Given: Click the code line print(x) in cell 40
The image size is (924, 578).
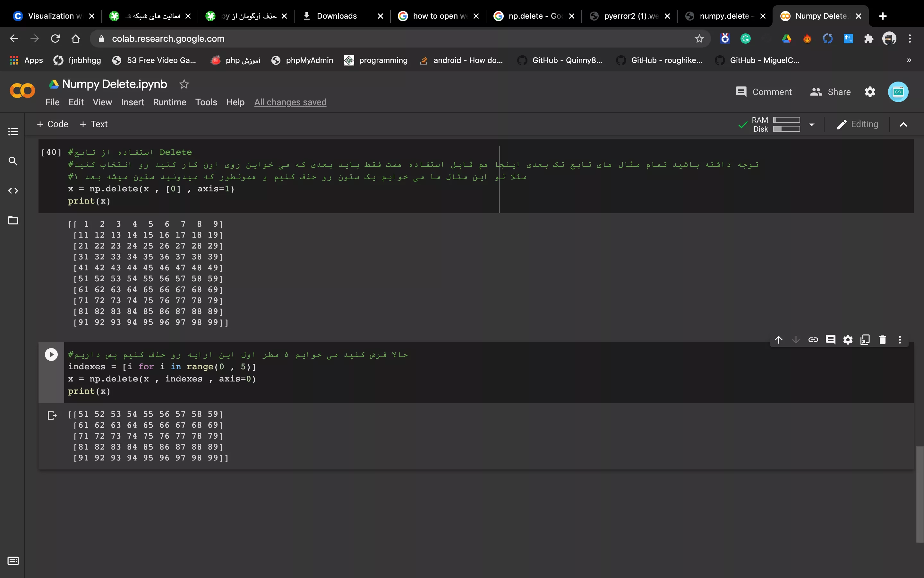Looking at the screenshot, I should [89, 201].
